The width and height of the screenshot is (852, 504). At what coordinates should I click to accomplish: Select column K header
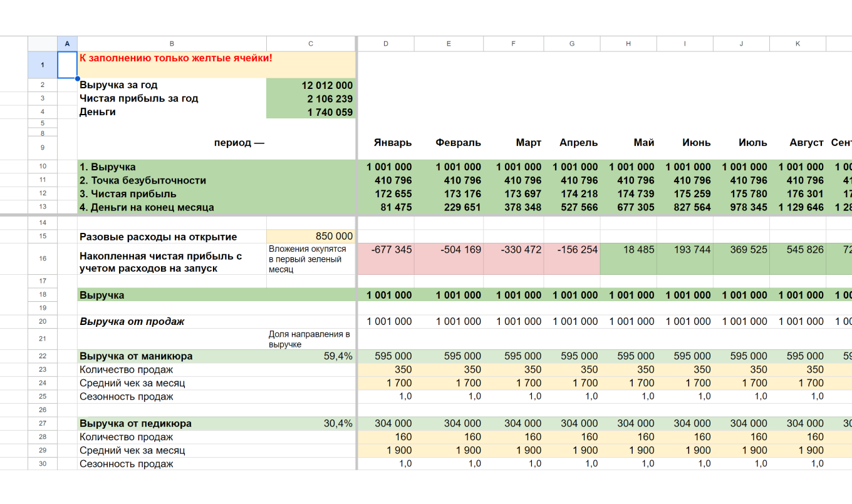(x=797, y=44)
